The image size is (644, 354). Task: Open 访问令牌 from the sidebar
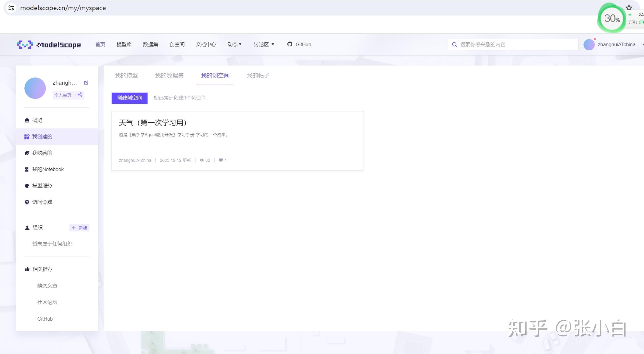point(42,202)
